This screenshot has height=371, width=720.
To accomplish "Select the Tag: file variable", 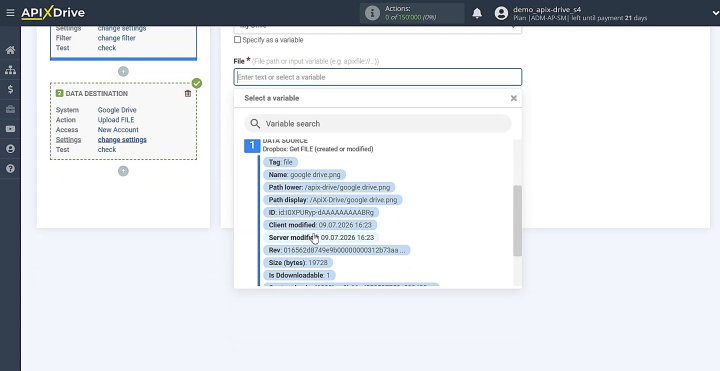I will pos(281,162).
